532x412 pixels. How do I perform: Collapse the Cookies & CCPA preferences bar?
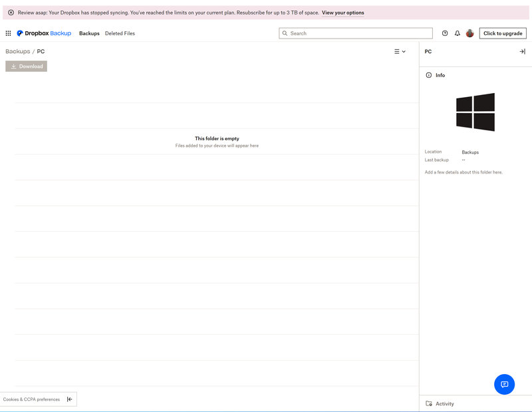[x=69, y=399]
